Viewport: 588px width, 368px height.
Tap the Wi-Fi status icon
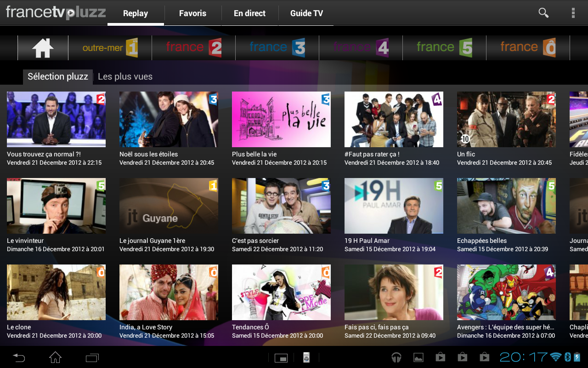(x=556, y=357)
